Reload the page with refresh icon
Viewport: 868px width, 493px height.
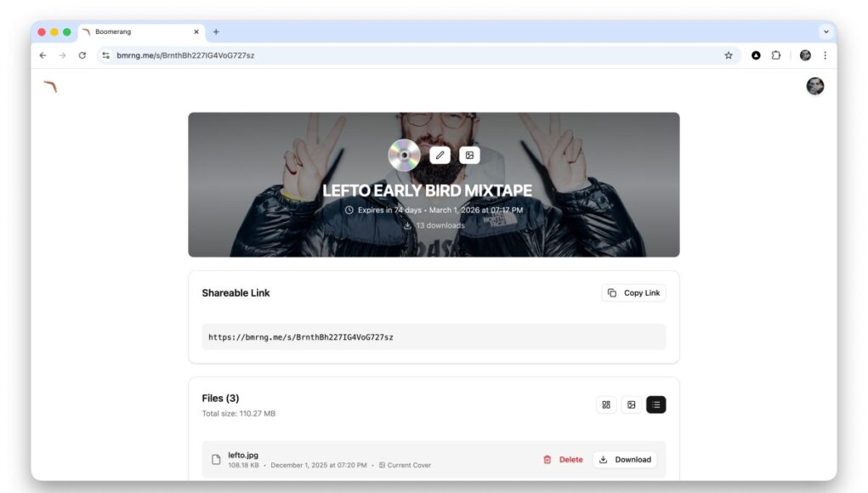(x=82, y=55)
